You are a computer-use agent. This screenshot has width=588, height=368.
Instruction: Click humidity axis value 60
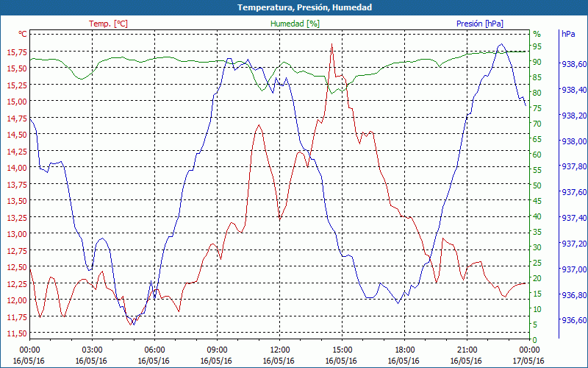click(x=537, y=155)
